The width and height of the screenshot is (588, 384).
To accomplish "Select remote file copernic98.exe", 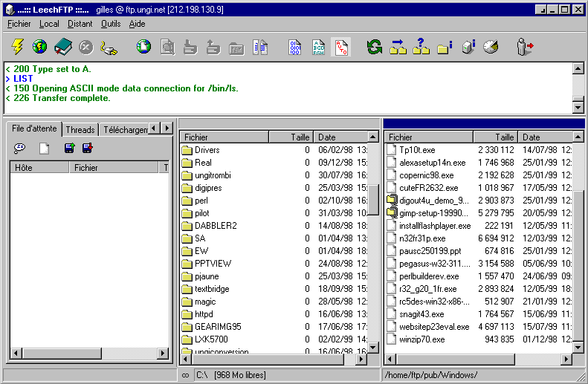I will click(x=427, y=175).
